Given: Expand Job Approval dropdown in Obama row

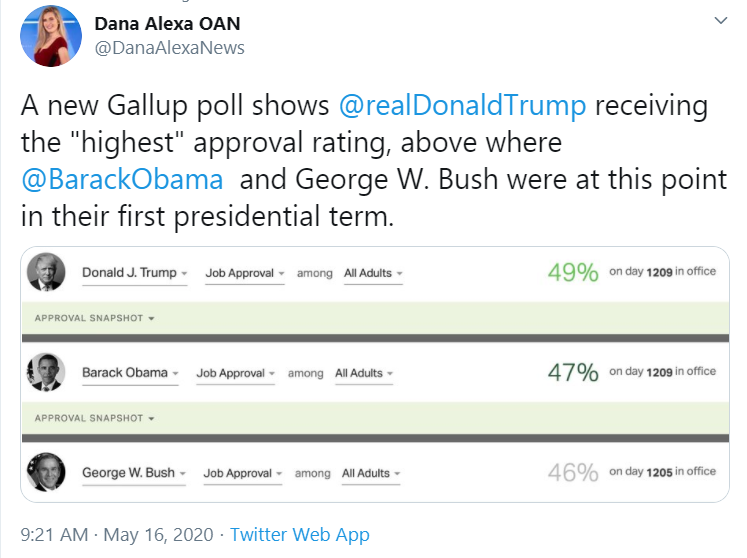Looking at the screenshot, I should point(236,373).
